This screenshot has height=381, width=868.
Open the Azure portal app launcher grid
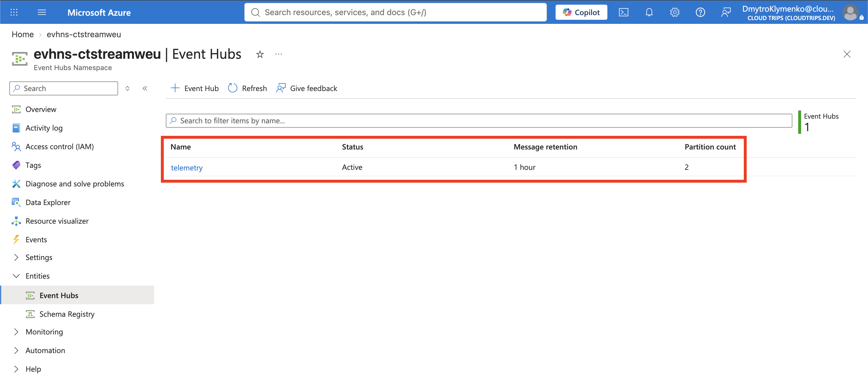(x=14, y=13)
